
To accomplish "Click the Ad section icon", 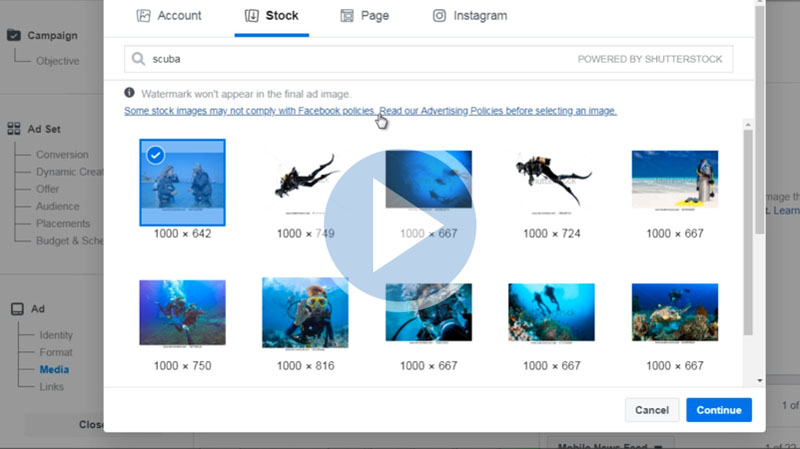I will (x=14, y=309).
